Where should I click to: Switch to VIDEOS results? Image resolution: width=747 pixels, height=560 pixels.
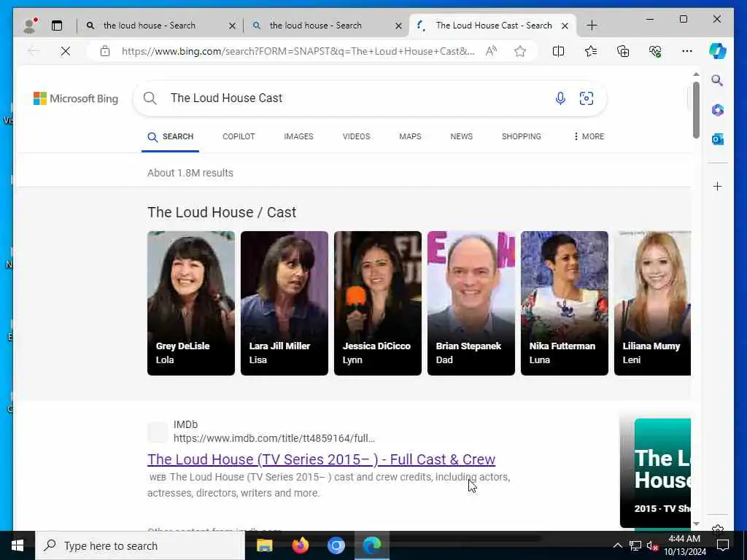pos(356,136)
